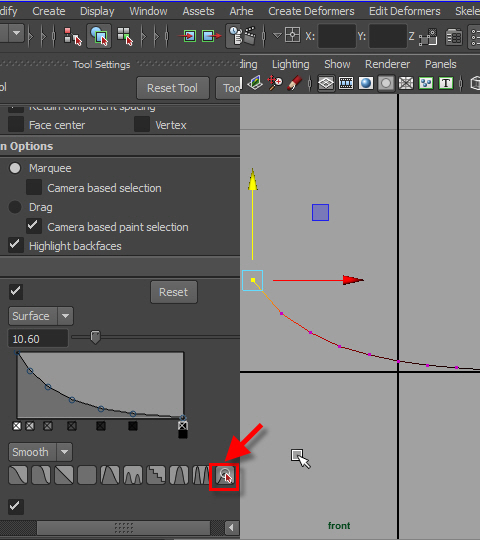Click the green inputs-to-object icon

[187, 35]
